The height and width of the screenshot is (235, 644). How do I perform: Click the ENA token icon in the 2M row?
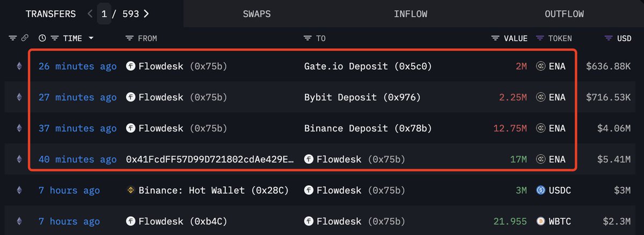pos(541,67)
